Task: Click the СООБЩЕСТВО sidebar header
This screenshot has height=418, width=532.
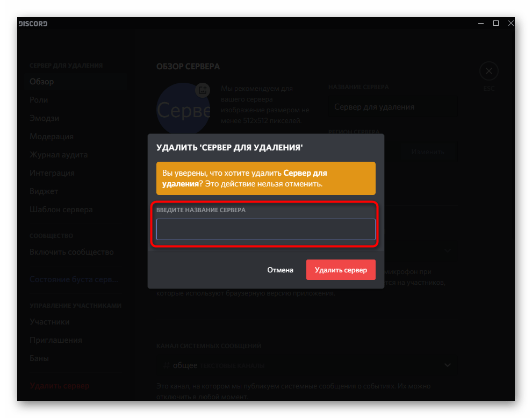Action: (x=51, y=236)
